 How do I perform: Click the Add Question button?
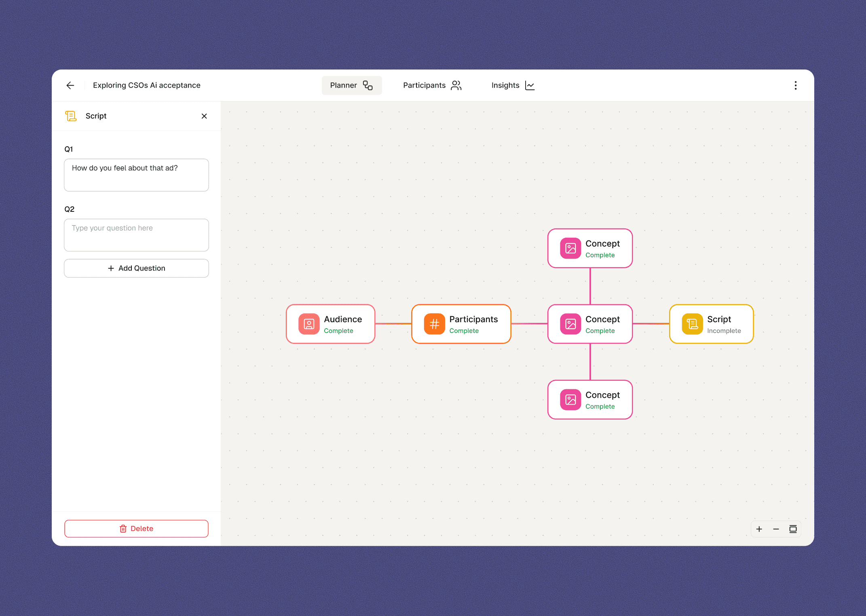click(x=136, y=268)
